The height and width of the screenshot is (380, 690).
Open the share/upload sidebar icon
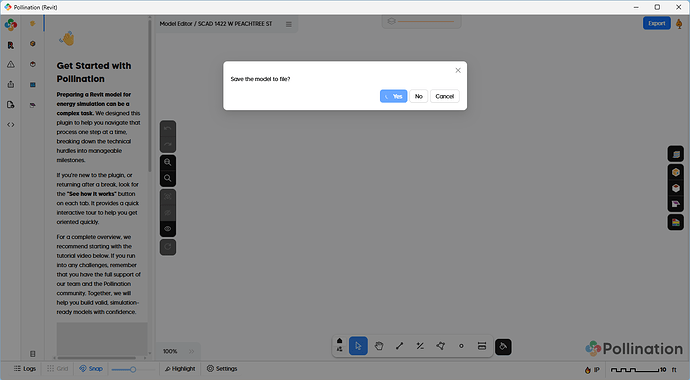[11, 84]
